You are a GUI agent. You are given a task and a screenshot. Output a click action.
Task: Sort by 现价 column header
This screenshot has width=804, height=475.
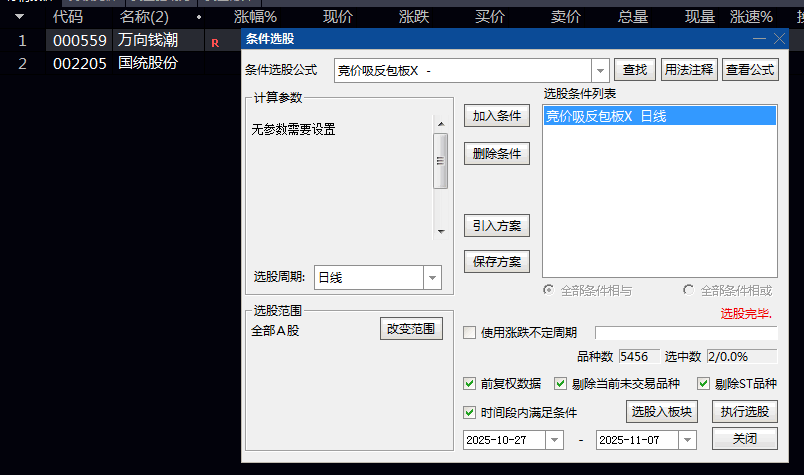[x=338, y=17]
